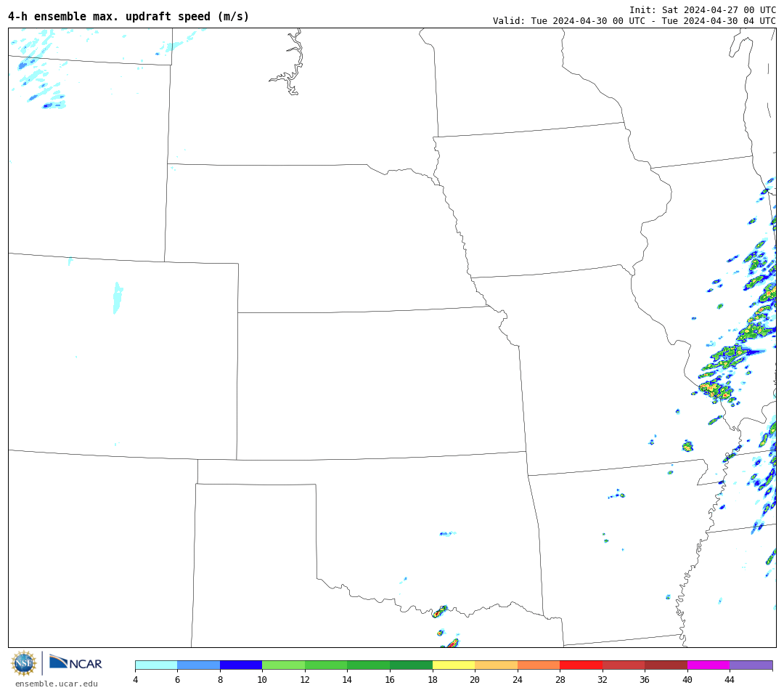This screenshot has width=784, height=693.
Task: Click the colorbar label '28'
Action: click(x=560, y=679)
